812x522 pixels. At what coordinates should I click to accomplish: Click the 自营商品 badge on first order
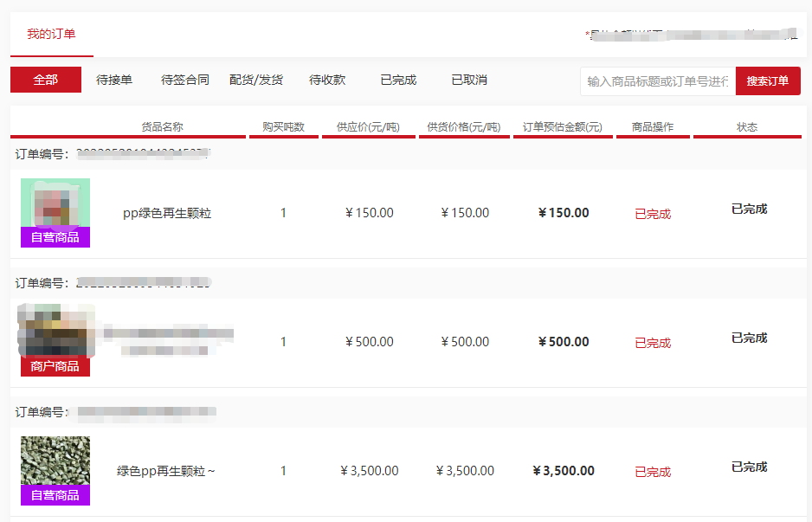[55, 237]
